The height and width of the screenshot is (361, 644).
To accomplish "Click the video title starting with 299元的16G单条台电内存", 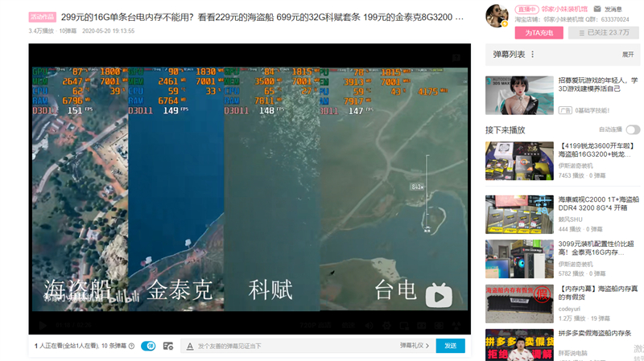I will click(262, 17).
